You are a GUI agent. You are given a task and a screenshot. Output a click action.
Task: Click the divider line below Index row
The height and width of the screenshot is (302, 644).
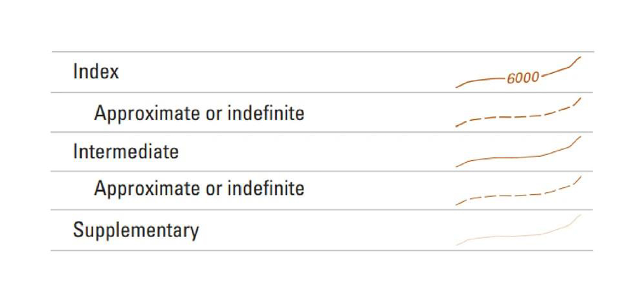pos(322,92)
